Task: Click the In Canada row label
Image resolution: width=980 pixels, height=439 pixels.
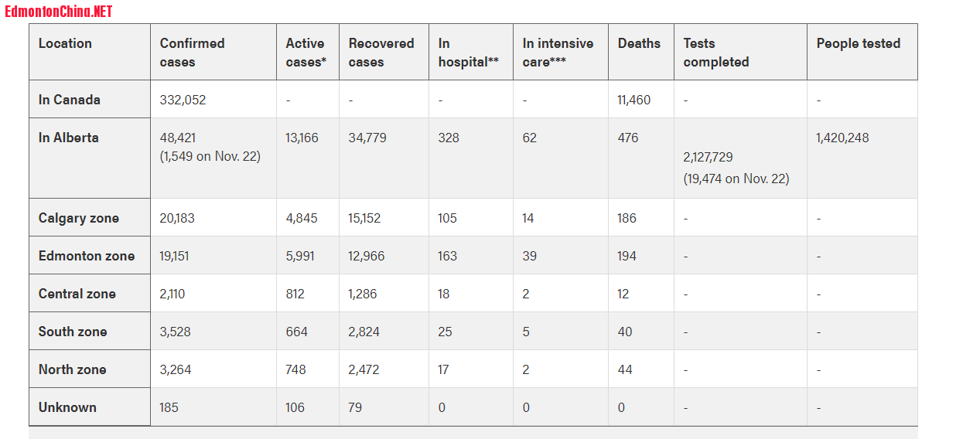Action: pyautogui.click(x=70, y=100)
